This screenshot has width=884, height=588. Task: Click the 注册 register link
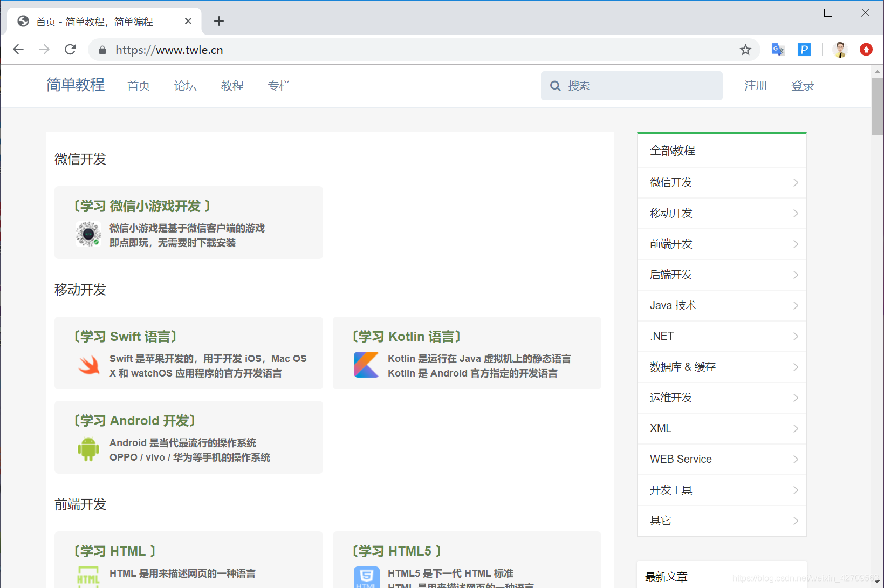[756, 85]
